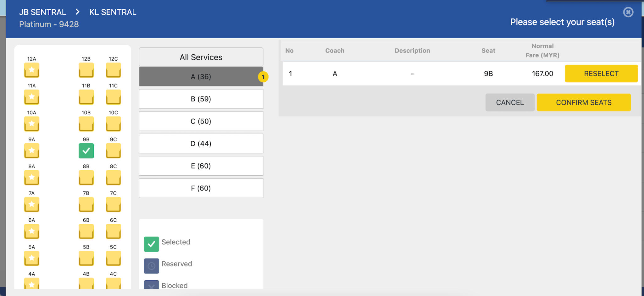Select star seat 6A
The image size is (644, 296).
tap(32, 231)
